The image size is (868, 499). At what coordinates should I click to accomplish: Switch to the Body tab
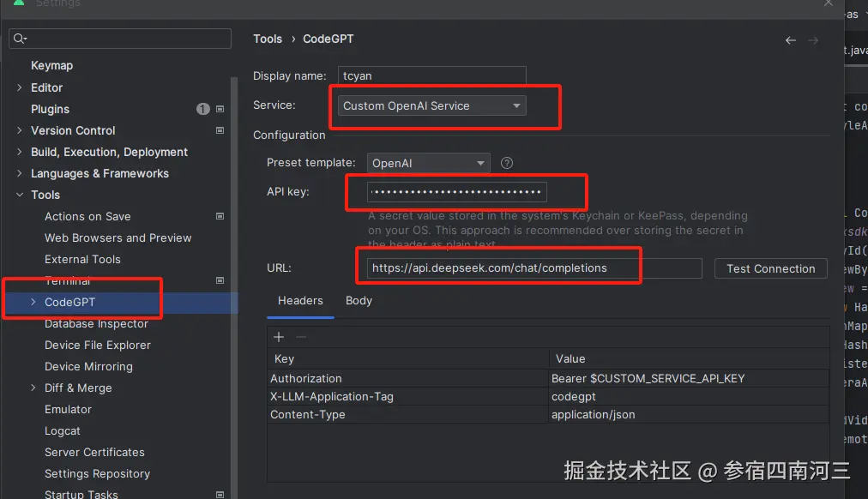click(359, 301)
